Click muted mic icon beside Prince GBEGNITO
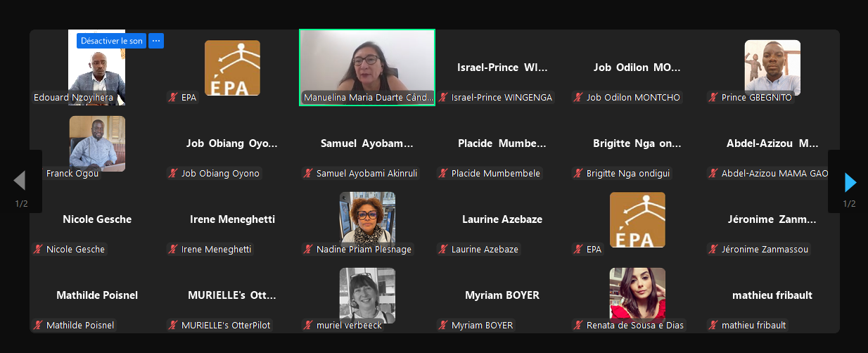This screenshot has height=353, width=868. point(715,98)
